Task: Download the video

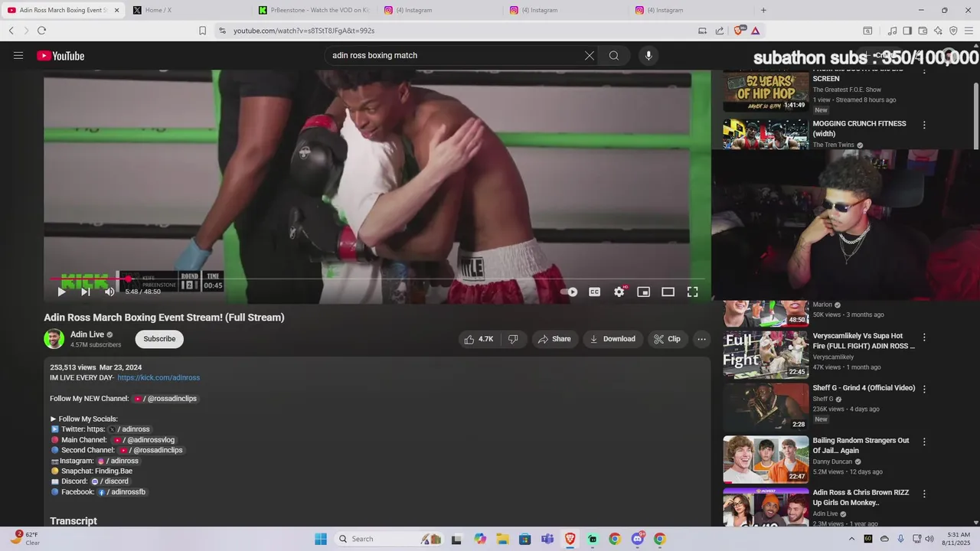Action: pos(612,339)
